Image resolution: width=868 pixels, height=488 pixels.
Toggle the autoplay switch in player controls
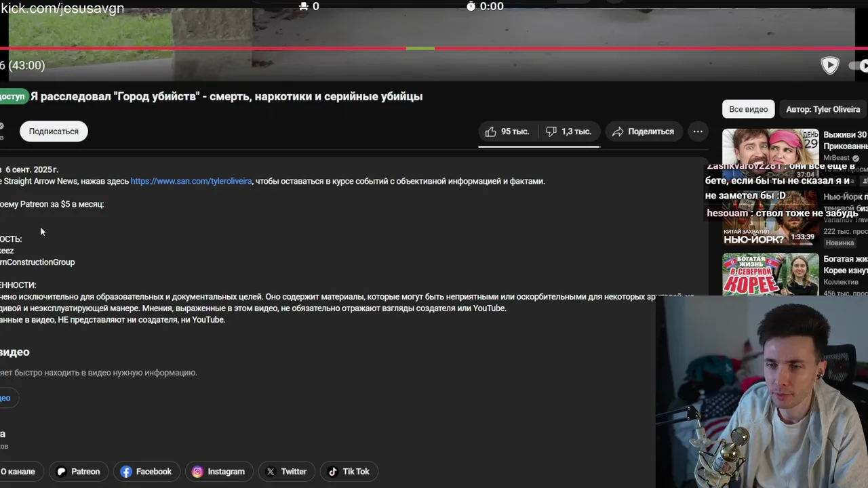(859, 66)
